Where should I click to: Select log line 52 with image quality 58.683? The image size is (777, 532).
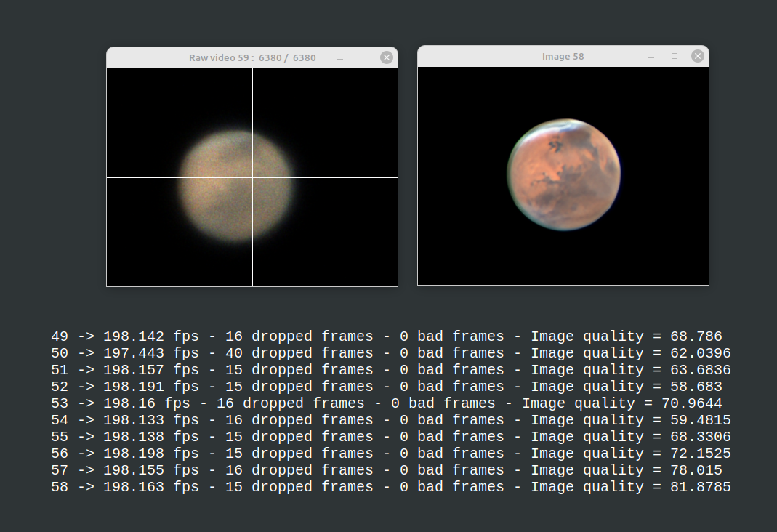pyautogui.click(x=387, y=387)
